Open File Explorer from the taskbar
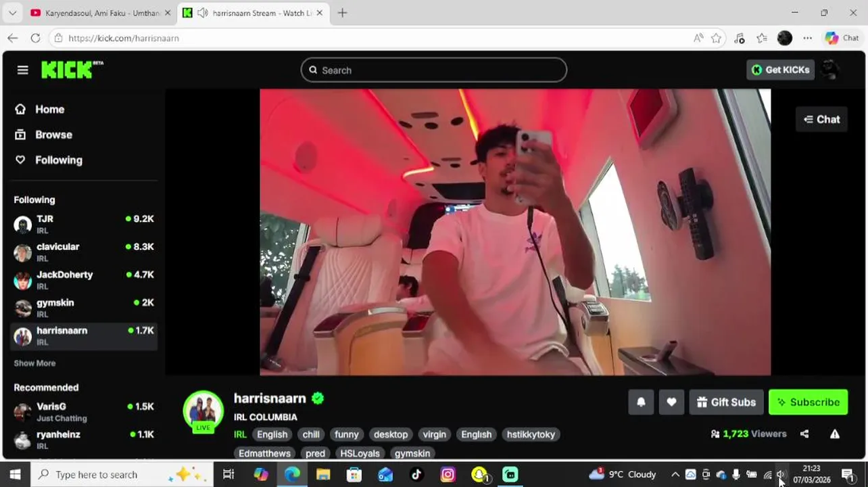 (x=323, y=475)
